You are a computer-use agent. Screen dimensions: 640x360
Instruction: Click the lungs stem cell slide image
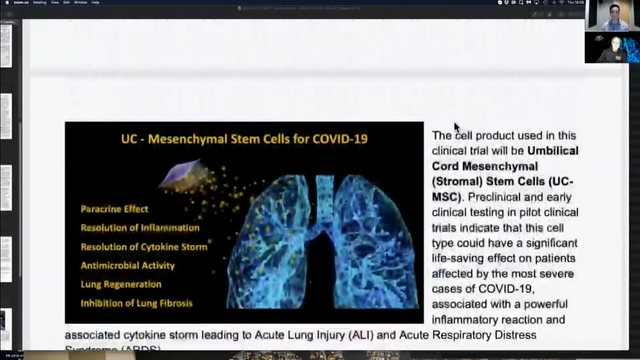[x=244, y=222]
